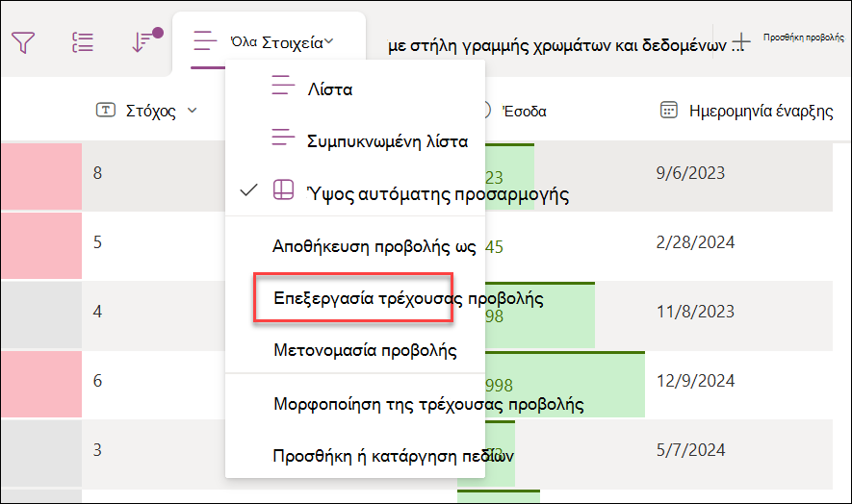Click the gray color cell in row 4
This screenshot has height=504, width=852.
click(x=41, y=315)
